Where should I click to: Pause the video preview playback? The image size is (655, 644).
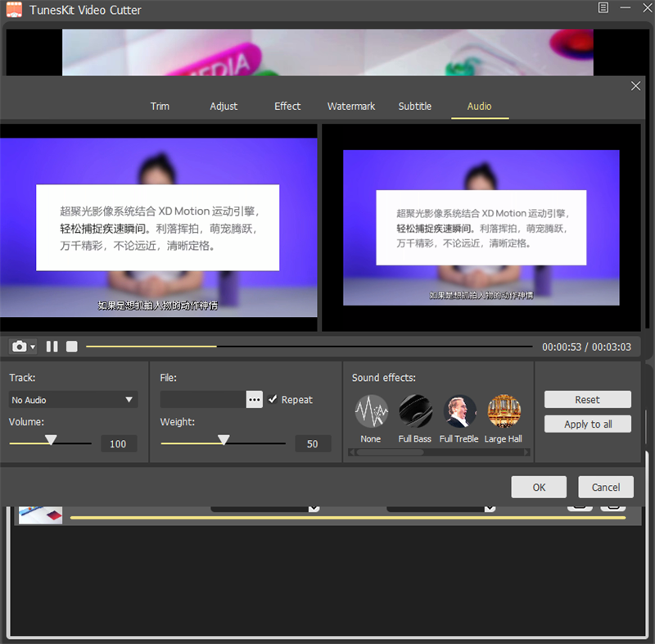51,346
